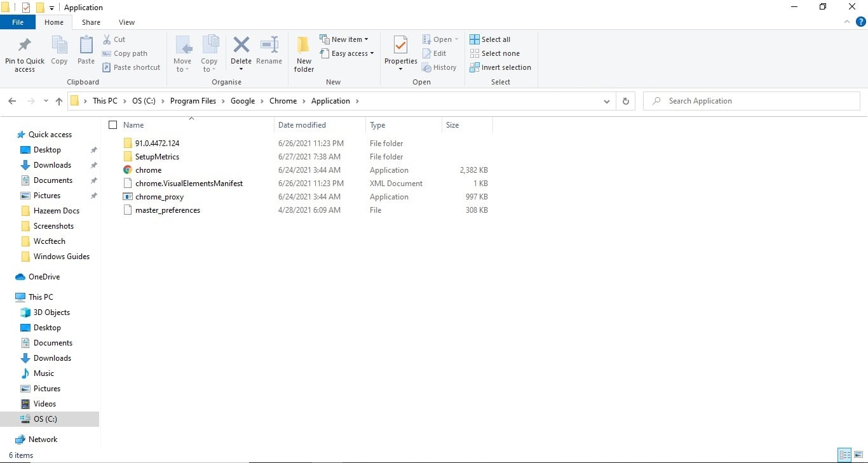Image resolution: width=868 pixels, height=463 pixels.
Task: Select the chrome application file
Action: pyautogui.click(x=148, y=170)
